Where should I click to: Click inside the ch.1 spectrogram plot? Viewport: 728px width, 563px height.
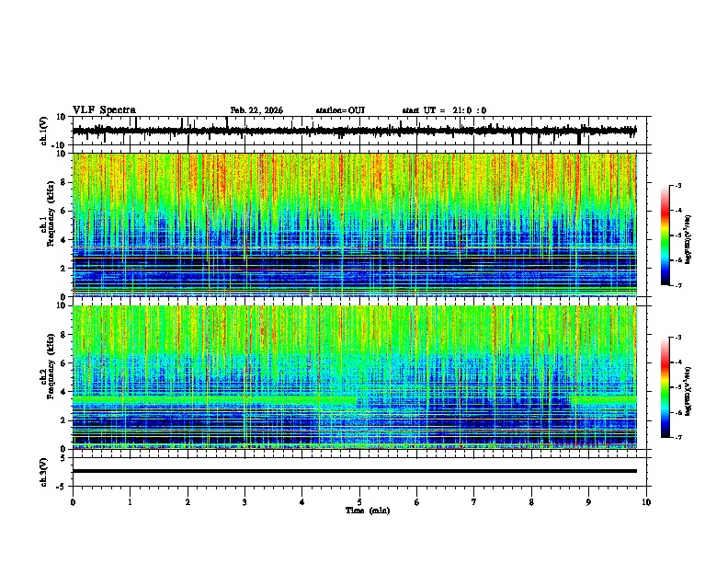(x=355, y=224)
